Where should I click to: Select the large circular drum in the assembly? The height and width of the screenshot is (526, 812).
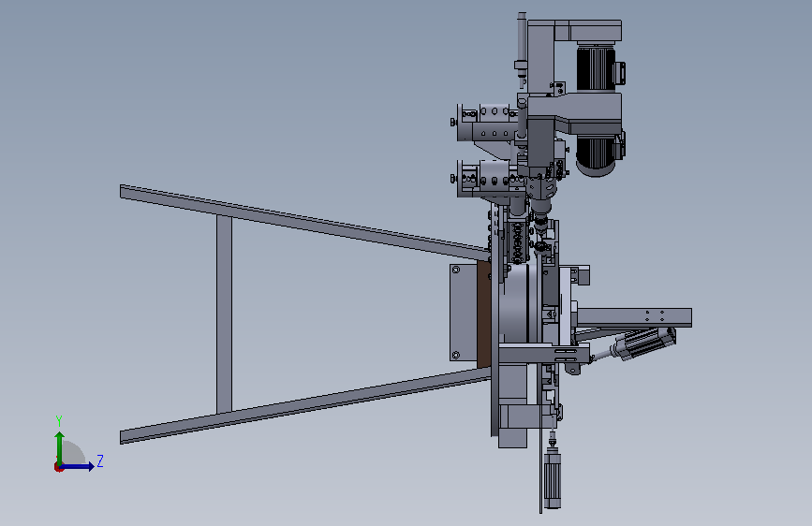point(520,303)
